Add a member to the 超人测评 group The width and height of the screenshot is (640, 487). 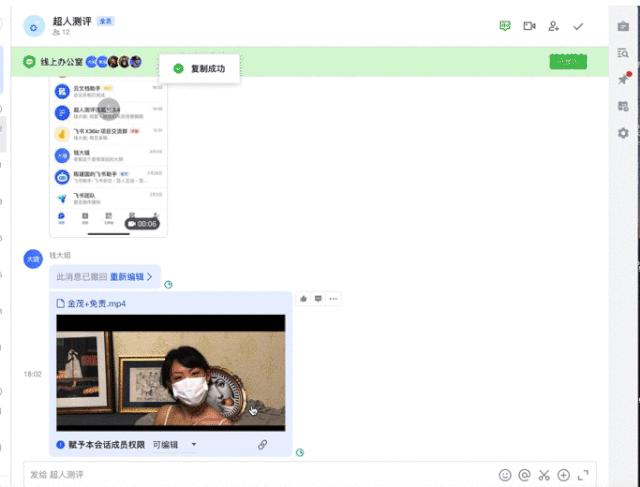553,26
